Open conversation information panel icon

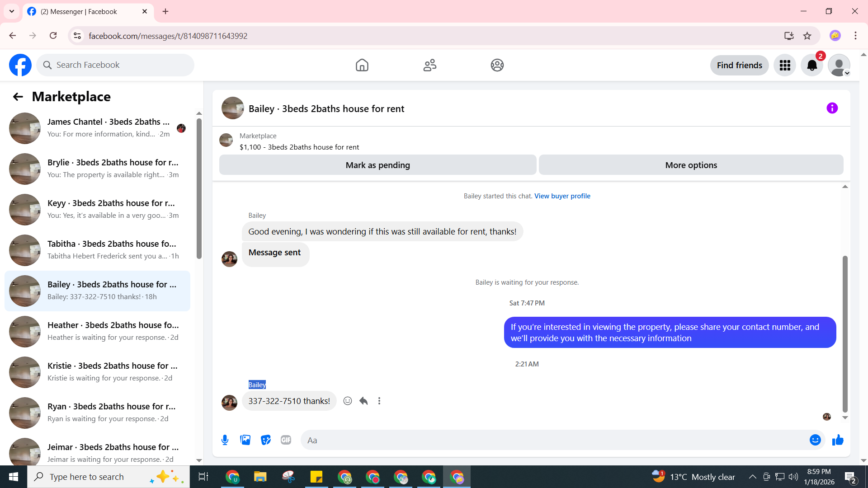click(x=832, y=108)
